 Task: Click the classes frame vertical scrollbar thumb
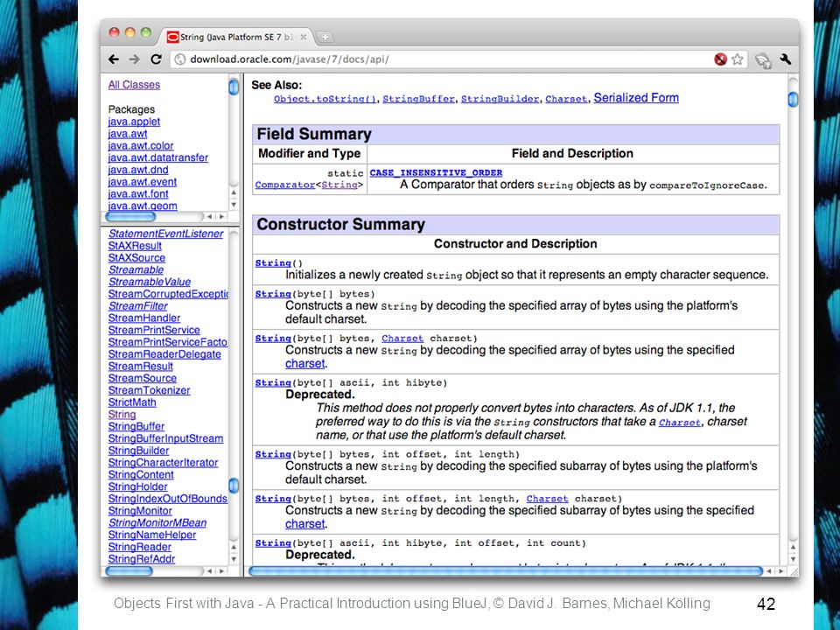234,486
